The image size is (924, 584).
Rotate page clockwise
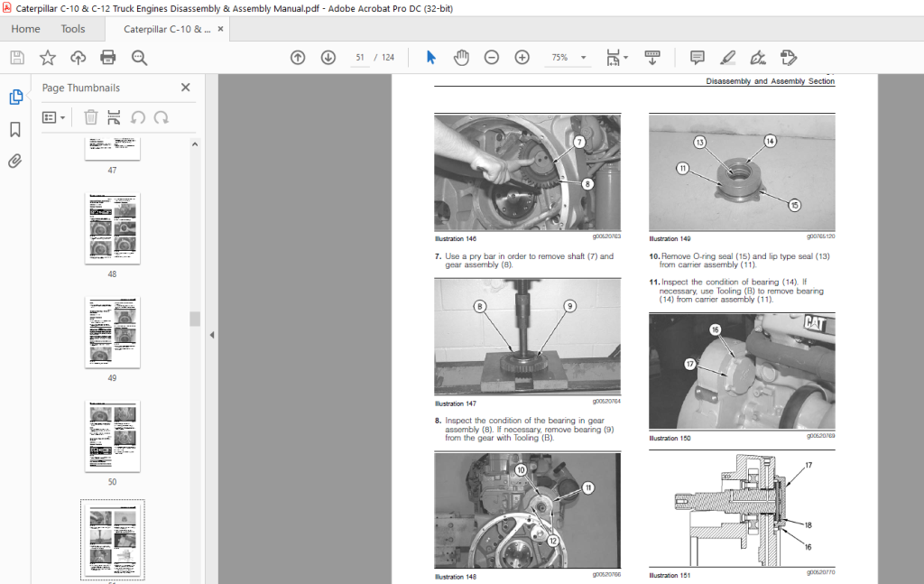tap(162, 117)
